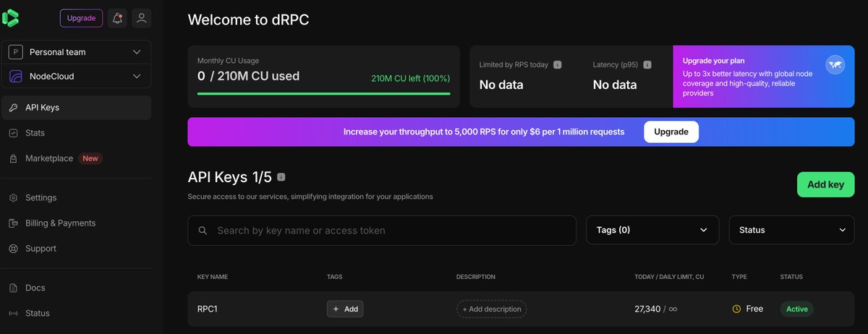Click the Docs document icon

pos(13,288)
